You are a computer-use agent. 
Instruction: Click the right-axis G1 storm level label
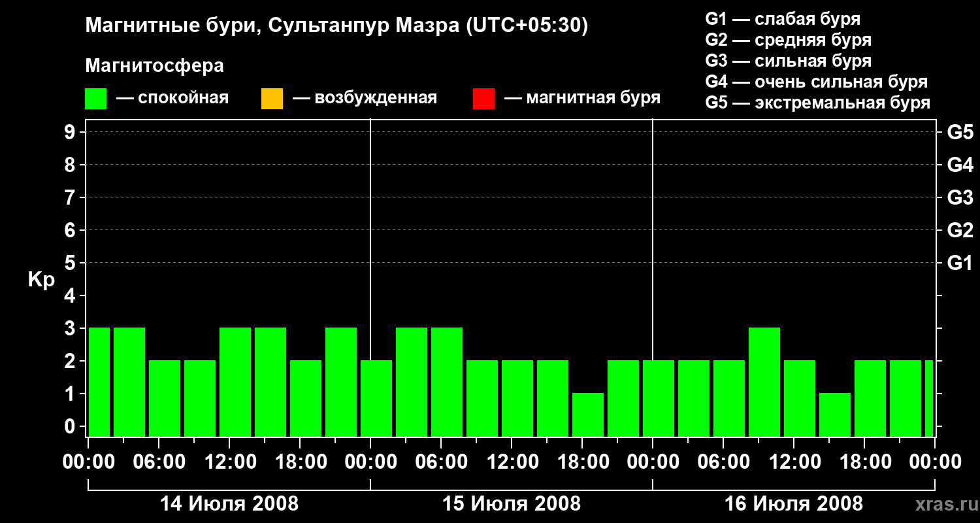coord(960,263)
